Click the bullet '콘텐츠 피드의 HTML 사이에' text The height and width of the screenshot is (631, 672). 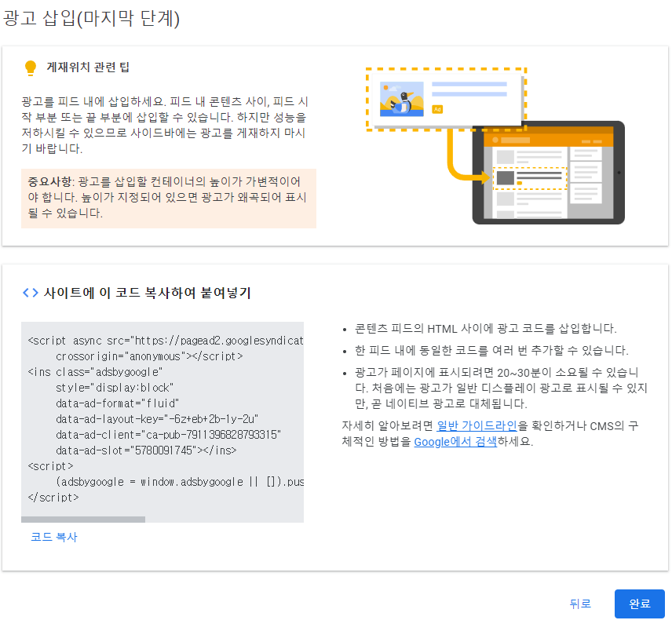pyautogui.click(x=486, y=329)
